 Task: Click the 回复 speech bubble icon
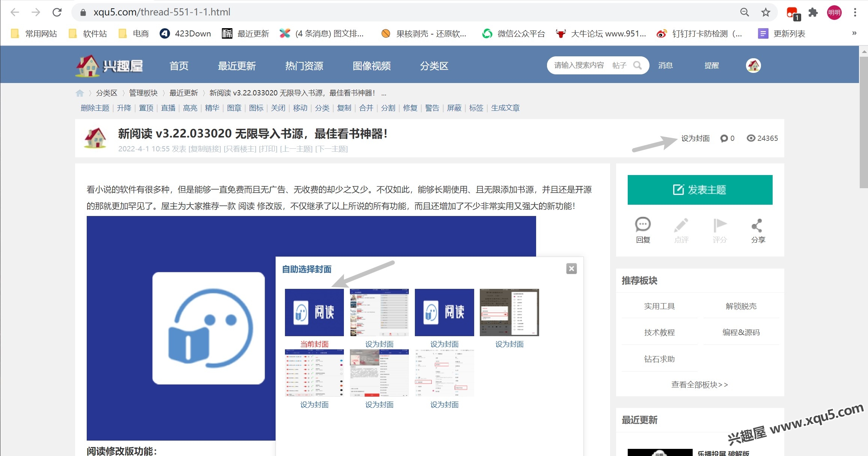(643, 225)
